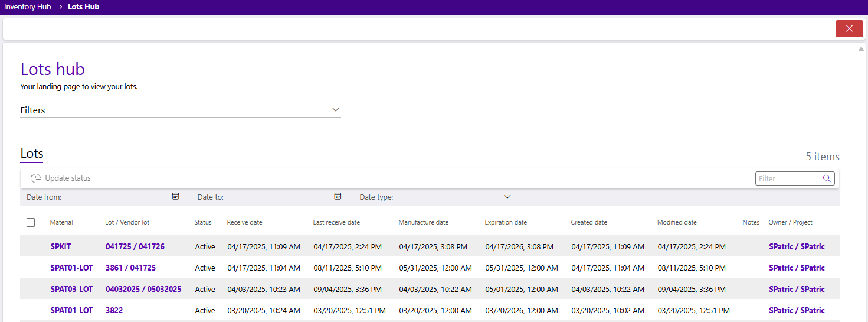Tick the select-all lots checkbox
This screenshot has width=868, height=322.
[31, 223]
